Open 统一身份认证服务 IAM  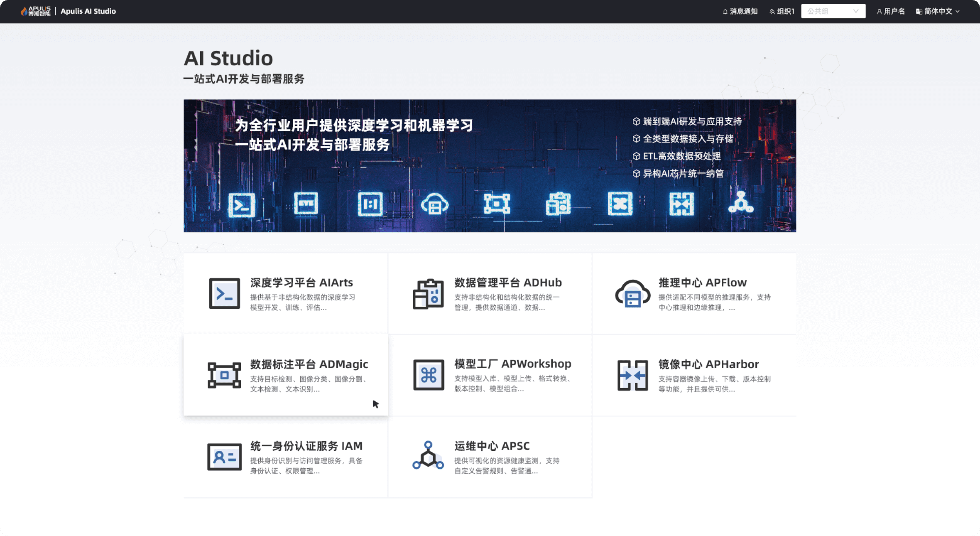[x=286, y=457]
